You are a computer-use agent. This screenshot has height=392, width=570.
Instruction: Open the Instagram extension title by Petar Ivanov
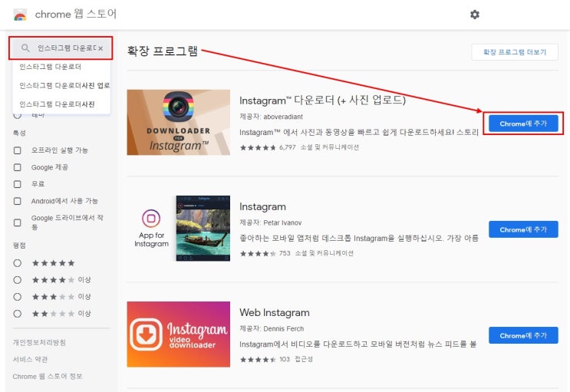coord(262,206)
